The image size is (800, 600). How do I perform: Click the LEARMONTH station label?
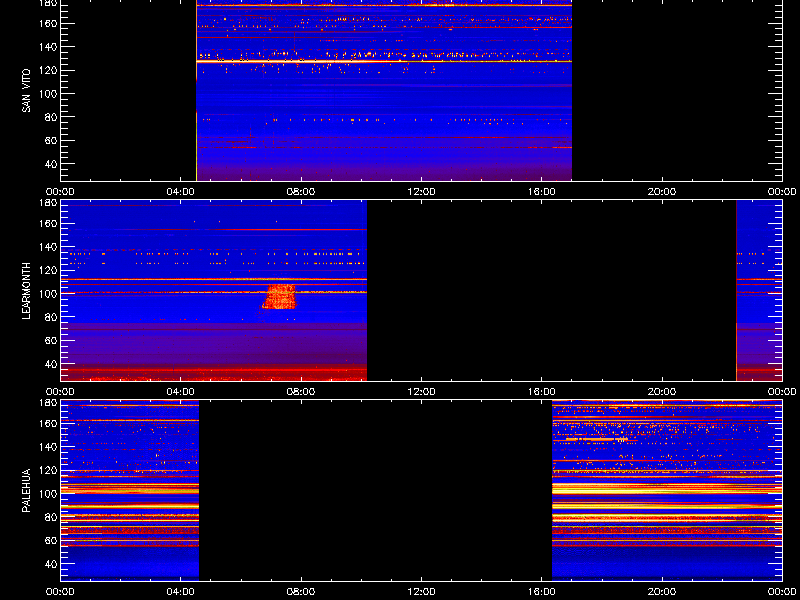26,291
